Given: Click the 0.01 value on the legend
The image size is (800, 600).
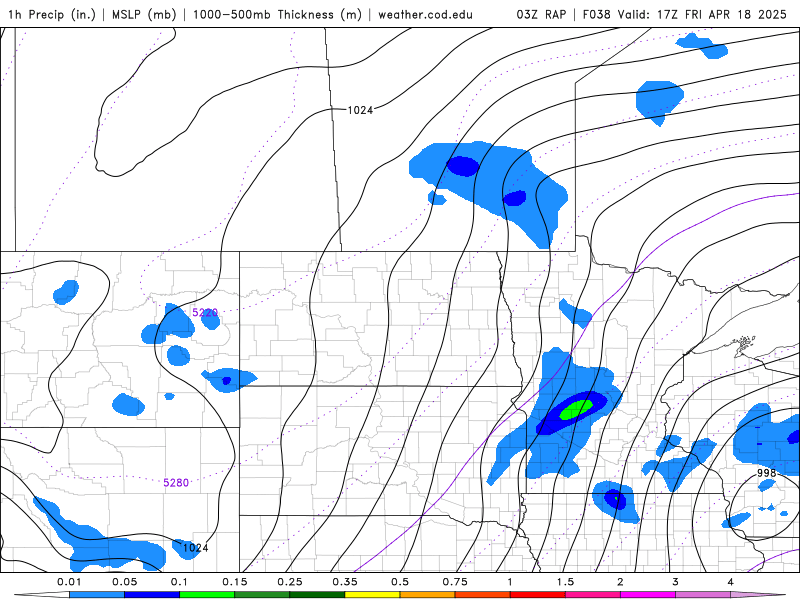Looking at the screenshot, I should point(69,582).
